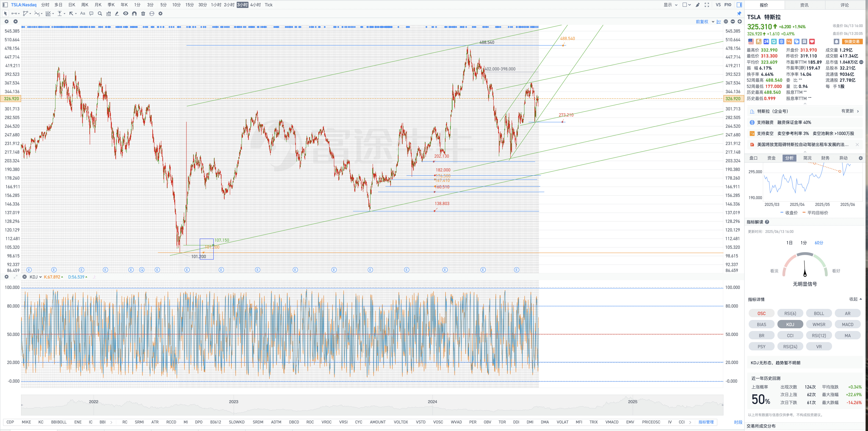Open the 前复权 adjustment dropdown
Viewport: 868px width, 431px height.
(x=705, y=22)
